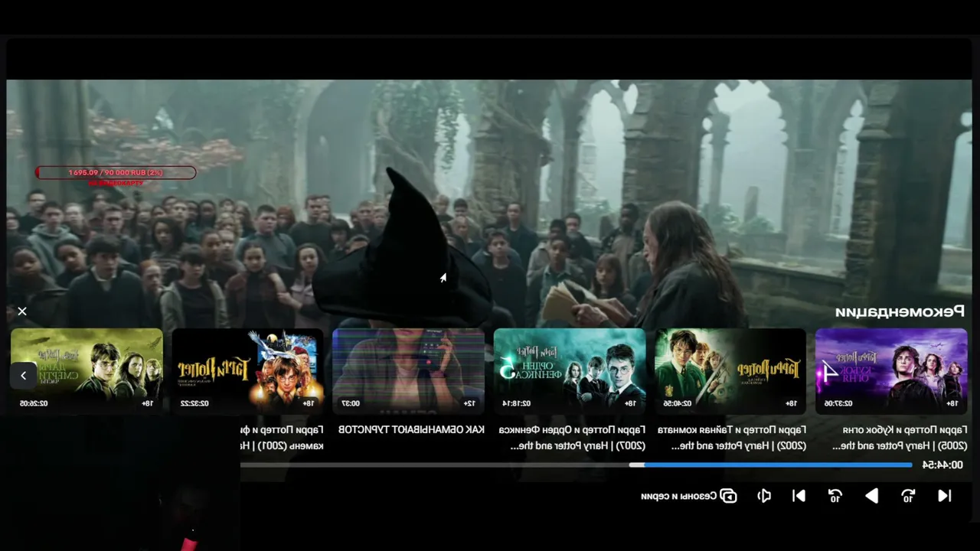The height and width of the screenshot is (551, 980).
Task: Open the Philosopher's Stone poster thumbnail
Action: point(248,371)
